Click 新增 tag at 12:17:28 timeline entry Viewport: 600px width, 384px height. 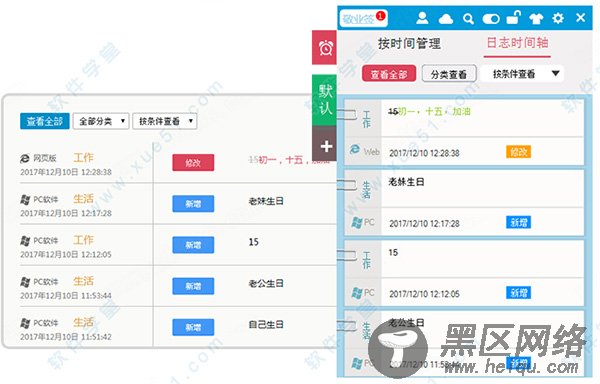(518, 222)
